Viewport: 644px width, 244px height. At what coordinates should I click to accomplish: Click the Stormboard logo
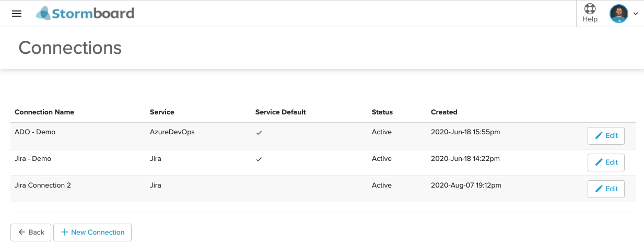[85, 13]
